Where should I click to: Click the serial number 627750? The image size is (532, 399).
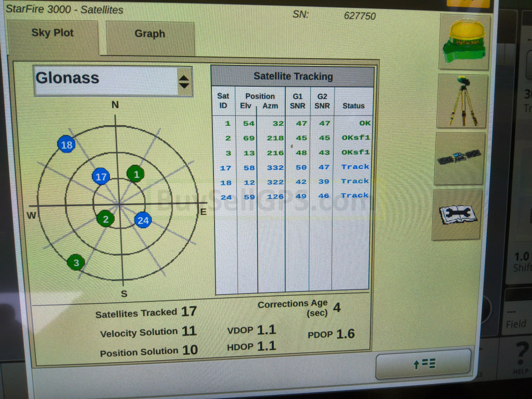pos(360,16)
